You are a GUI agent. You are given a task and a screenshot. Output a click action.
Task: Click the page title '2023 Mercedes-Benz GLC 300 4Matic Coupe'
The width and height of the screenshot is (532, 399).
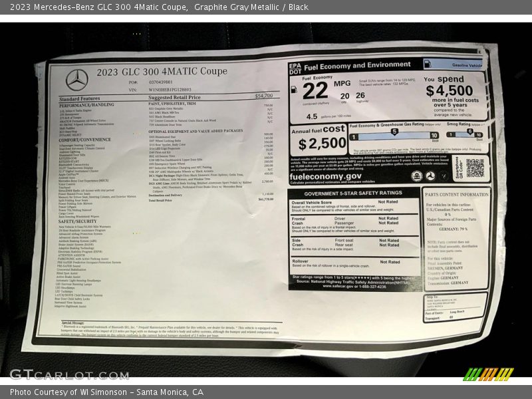[x=98, y=7]
